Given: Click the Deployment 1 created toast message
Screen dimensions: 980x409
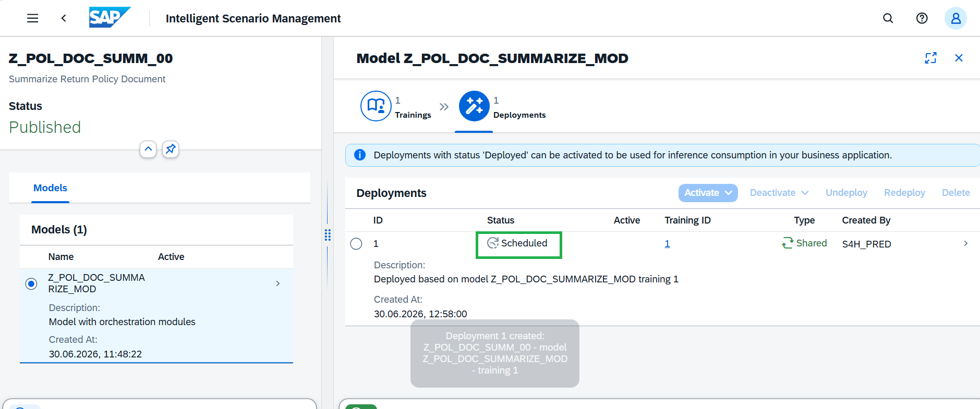Looking at the screenshot, I should tap(495, 353).
